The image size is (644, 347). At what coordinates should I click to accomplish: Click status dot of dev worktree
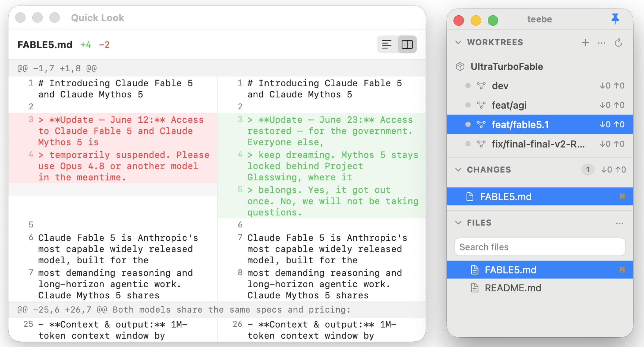(x=468, y=86)
